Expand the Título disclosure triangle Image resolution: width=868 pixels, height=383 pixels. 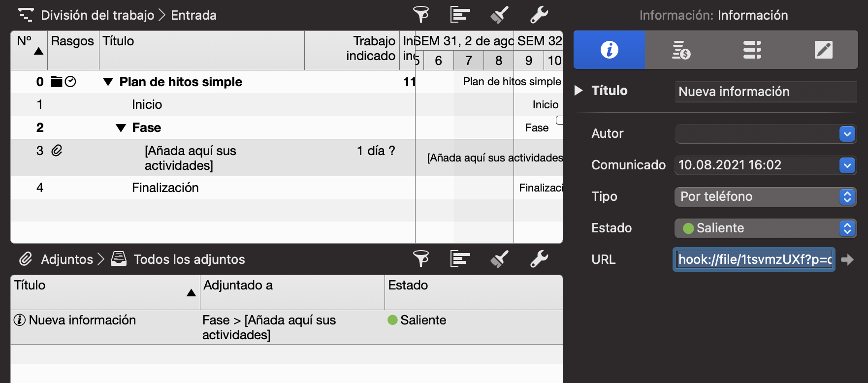579,91
